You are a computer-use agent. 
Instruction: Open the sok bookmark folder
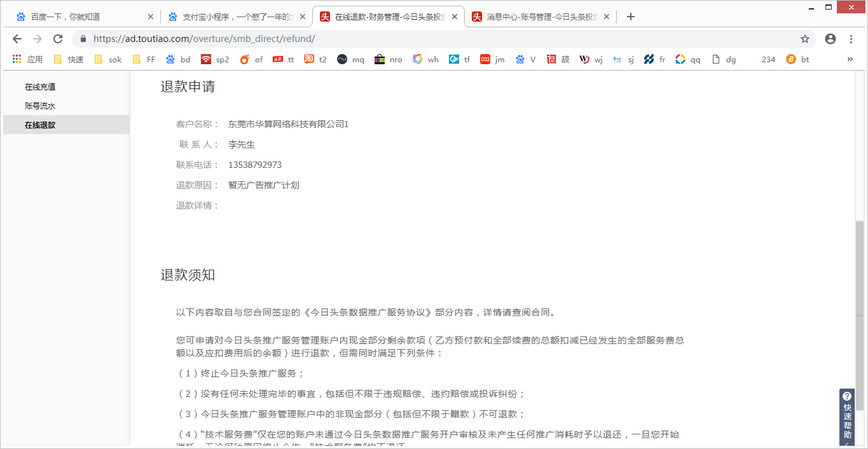(107, 59)
